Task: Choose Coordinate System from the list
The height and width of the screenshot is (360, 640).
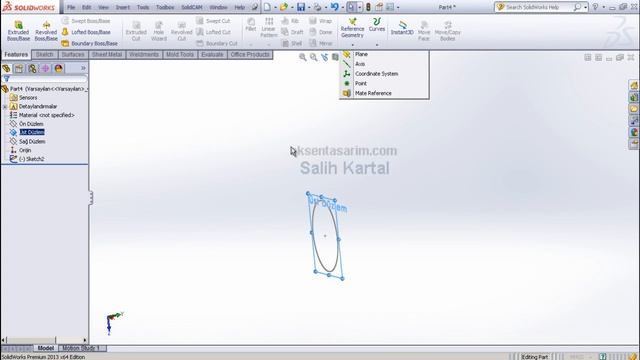Action: pos(376,73)
